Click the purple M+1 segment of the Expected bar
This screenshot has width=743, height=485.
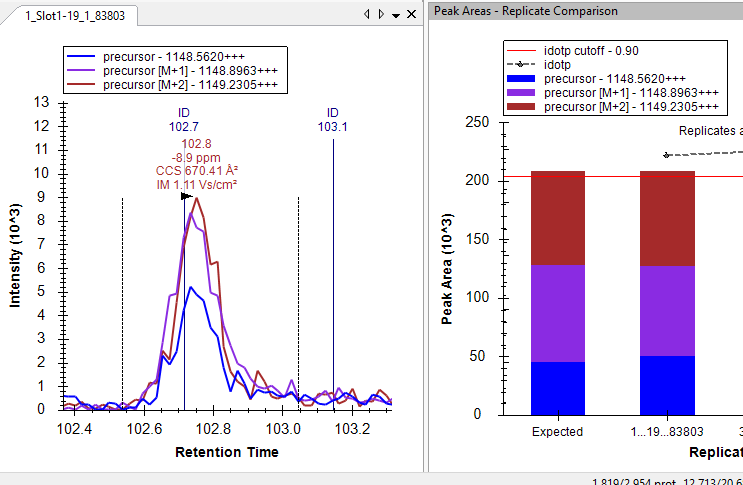(x=557, y=313)
